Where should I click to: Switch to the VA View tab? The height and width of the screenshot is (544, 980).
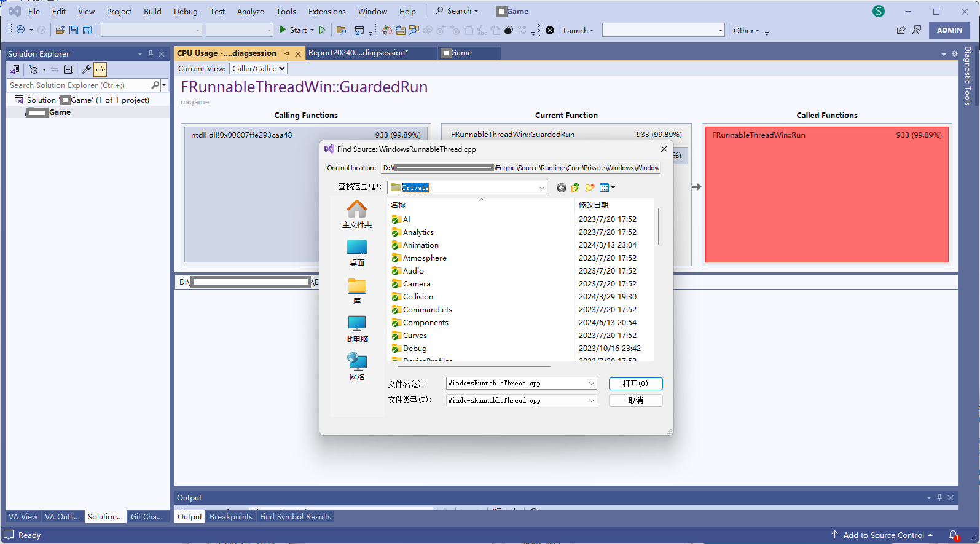click(23, 517)
